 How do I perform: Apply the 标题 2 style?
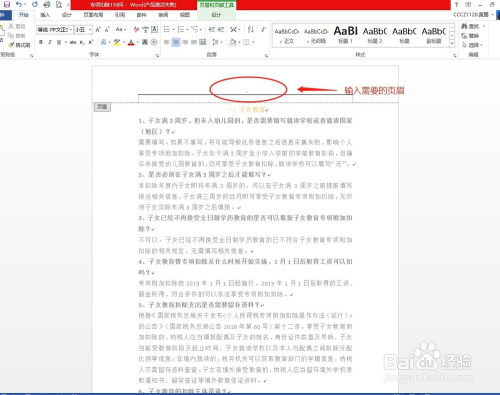pos(375,35)
